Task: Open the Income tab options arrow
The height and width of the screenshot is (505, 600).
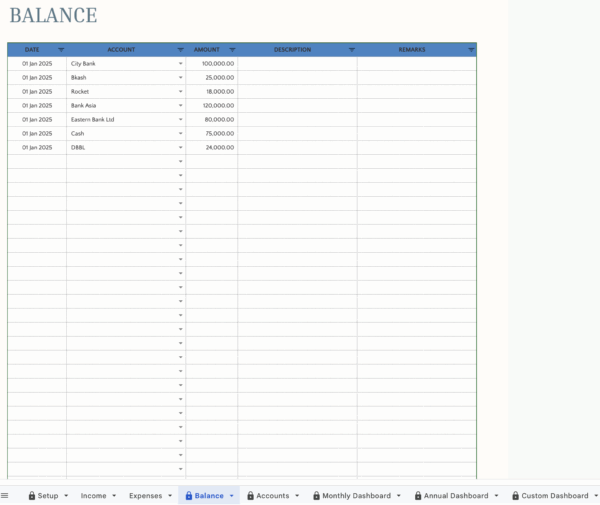Action: [114, 495]
